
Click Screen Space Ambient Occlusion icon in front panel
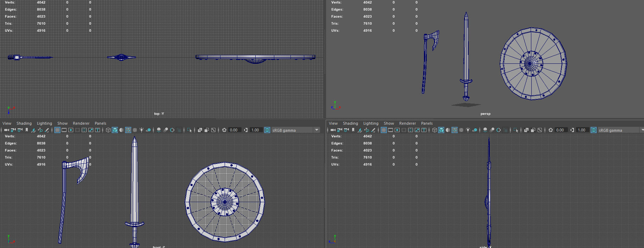point(159,130)
